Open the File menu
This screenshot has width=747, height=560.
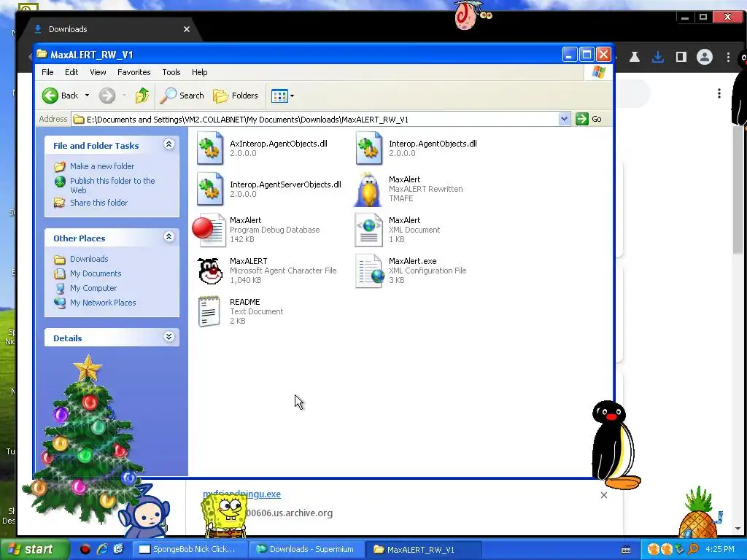[47, 72]
